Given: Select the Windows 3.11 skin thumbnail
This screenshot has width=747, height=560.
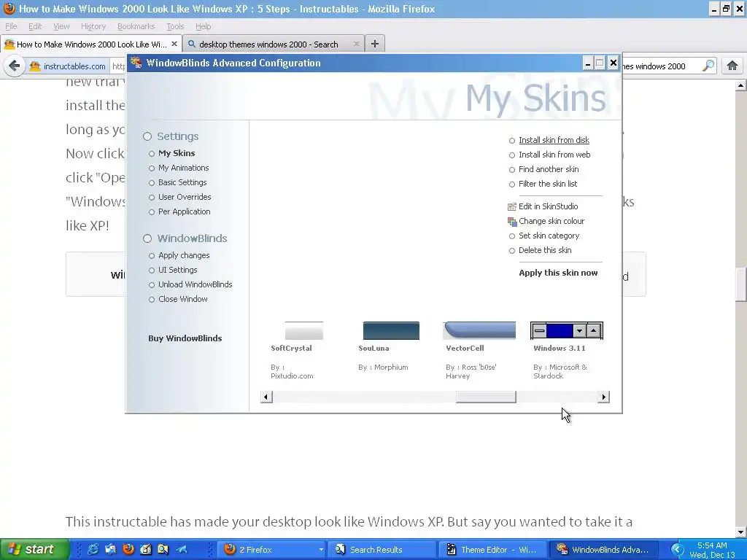Looking at the screenshot, I should pos(566,330).
